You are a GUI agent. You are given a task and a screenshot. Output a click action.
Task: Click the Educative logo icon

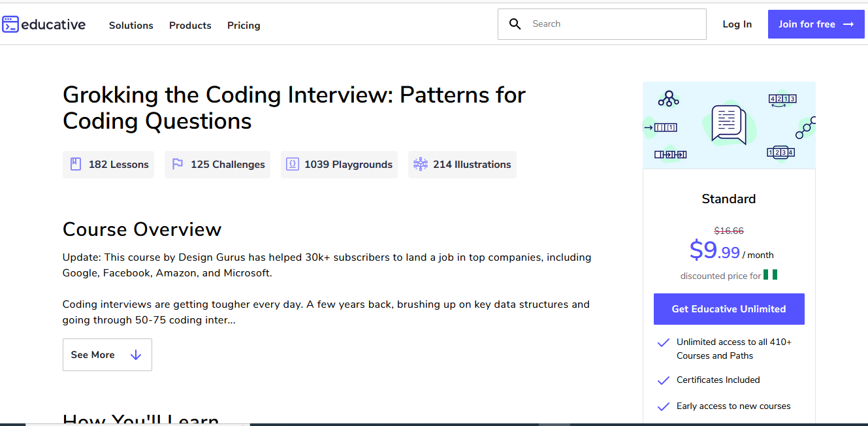click(10, 25)
